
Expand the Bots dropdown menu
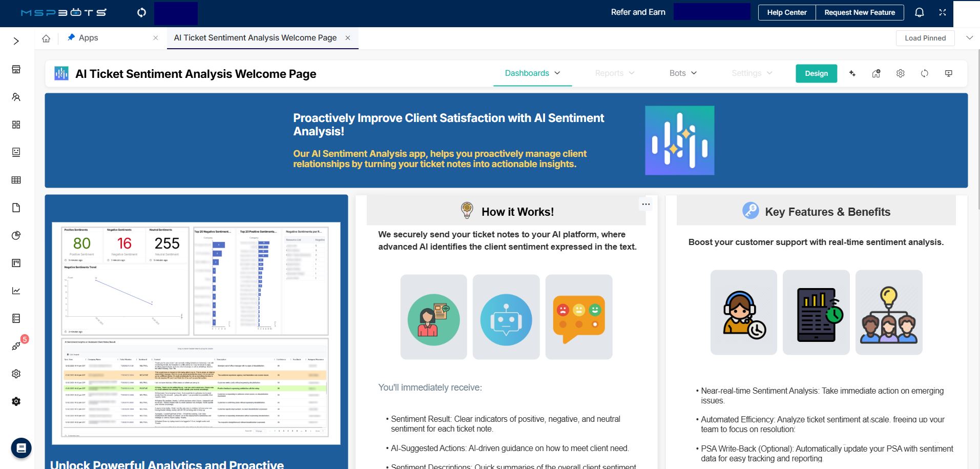683,73
